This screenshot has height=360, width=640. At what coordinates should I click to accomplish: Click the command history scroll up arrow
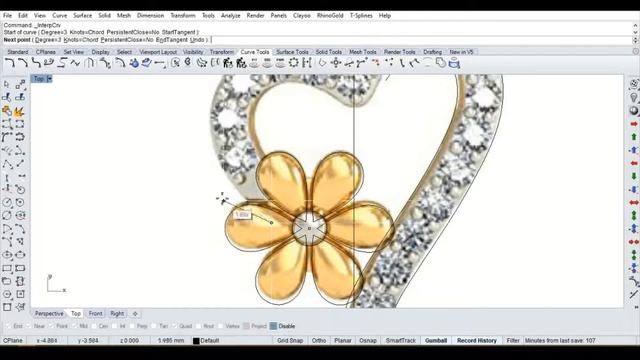pyautogui.click(x=635, y=25)
